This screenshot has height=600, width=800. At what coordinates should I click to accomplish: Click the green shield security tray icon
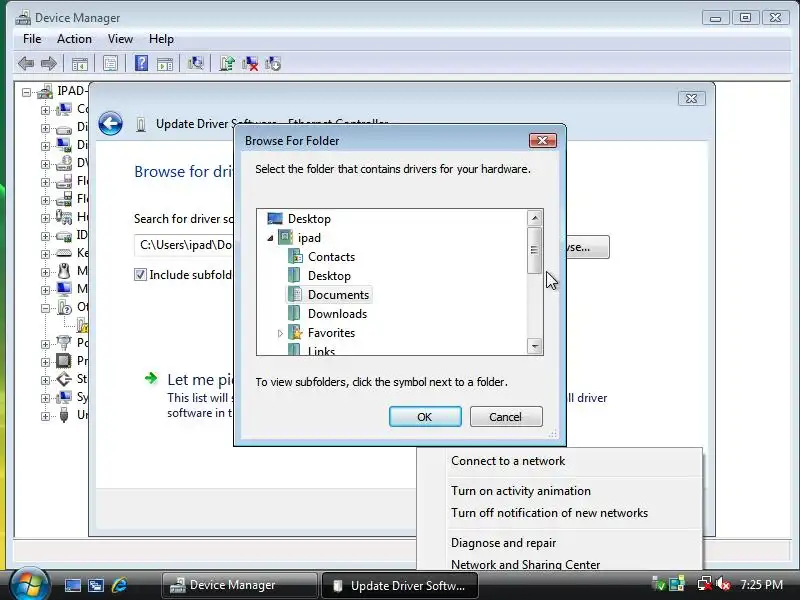click(659, 584)
